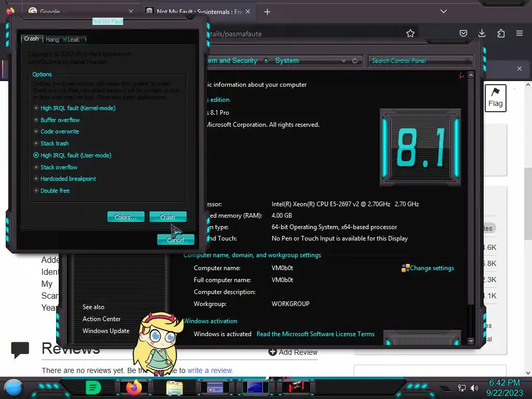Switch to the Leak tab

(x=74, y=39)
